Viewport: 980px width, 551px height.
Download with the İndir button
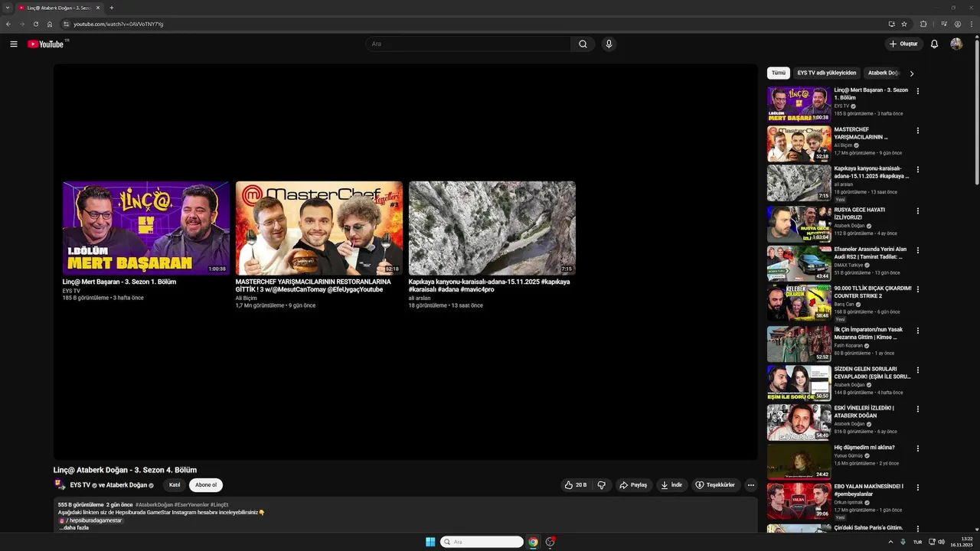(x=671, y=485)
